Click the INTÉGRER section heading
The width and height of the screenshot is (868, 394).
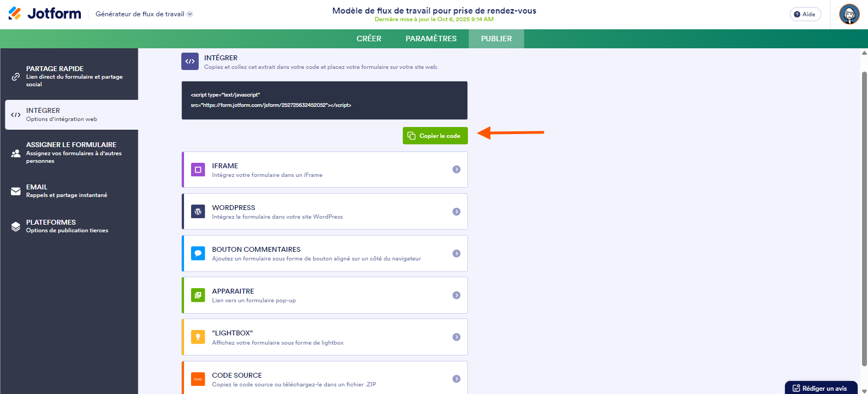click(x=221, y=58)
